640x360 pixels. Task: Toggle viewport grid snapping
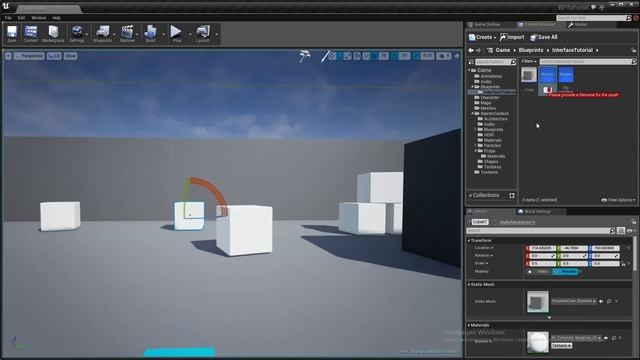[374, 56]
